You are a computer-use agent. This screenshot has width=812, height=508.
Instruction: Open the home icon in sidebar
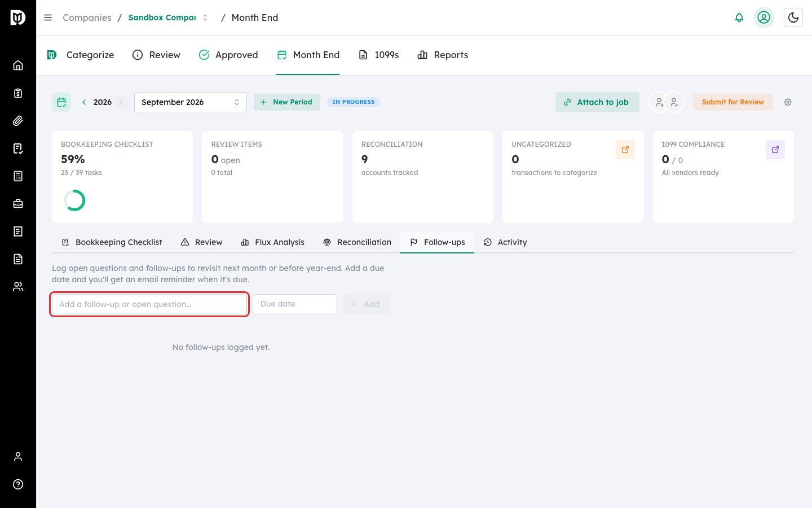(18, 65)
